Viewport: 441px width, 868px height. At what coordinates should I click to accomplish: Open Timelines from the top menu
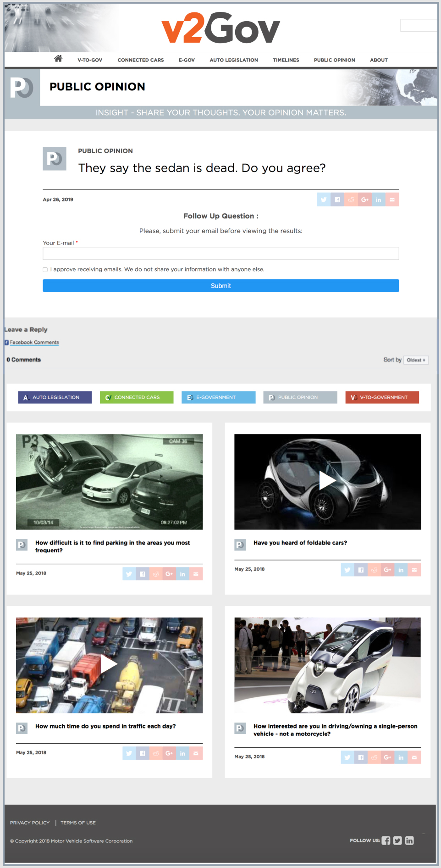pos(286,60)
